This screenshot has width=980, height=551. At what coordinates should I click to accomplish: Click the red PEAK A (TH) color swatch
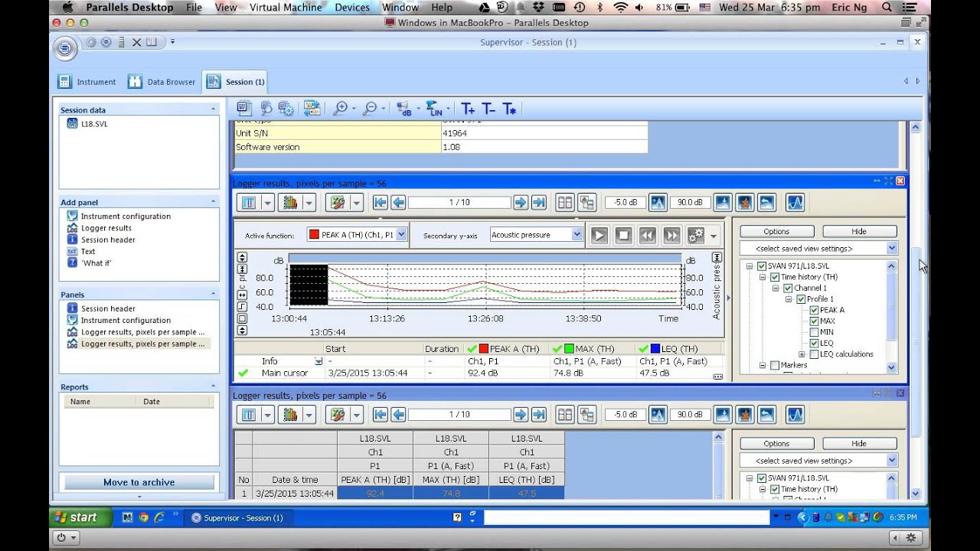(483, 349)
